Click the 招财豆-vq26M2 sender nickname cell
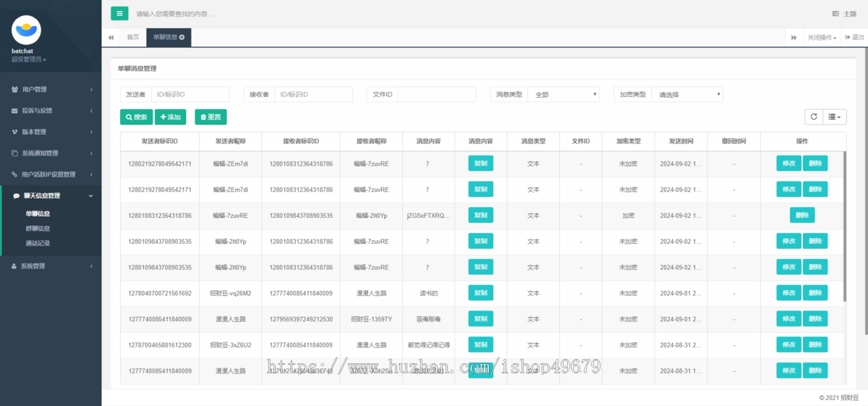 point(230,293)
